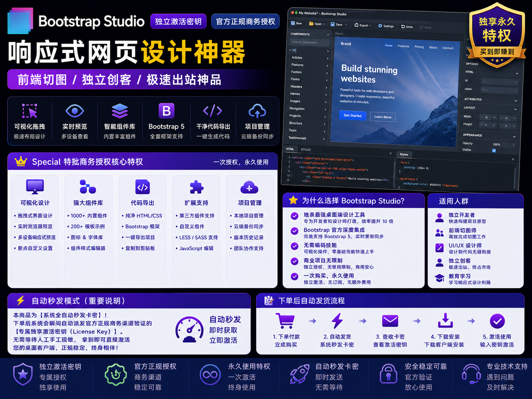Click the 独立激活密钥 badge button

(178, 21)
